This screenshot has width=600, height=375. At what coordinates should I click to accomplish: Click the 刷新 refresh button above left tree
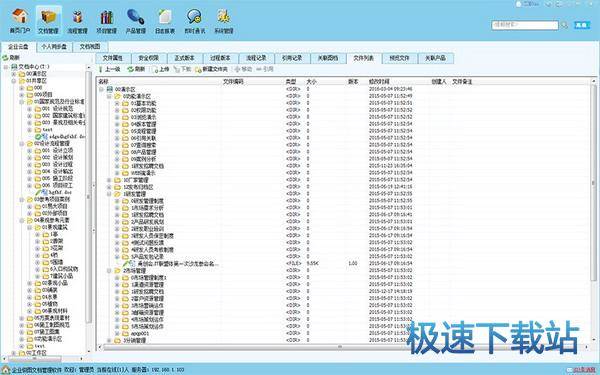tap(11, 58)
